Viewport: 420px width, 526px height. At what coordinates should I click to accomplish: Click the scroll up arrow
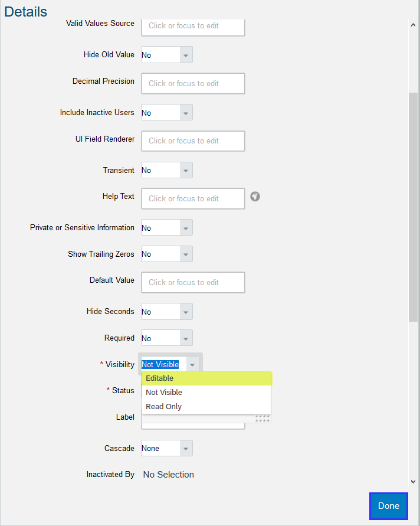413,25
